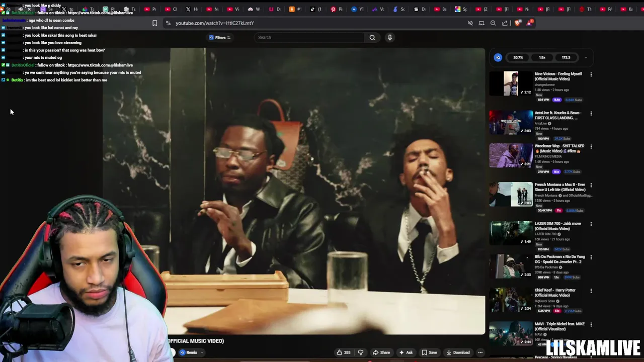This screenshot has height=362, width=644.
Task: Open French Montana x Max B video title
Action: pyautogui.click(x=559, y=187)
